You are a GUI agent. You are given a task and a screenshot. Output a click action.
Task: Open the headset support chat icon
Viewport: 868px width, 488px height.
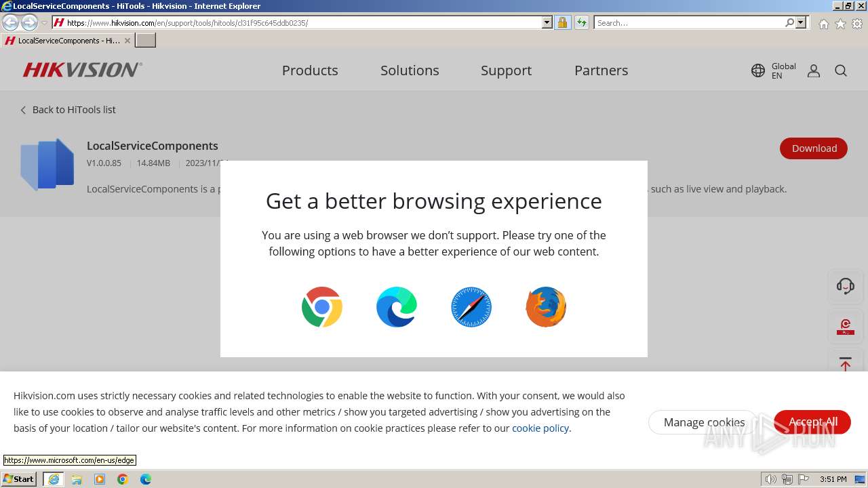[845, 286]
